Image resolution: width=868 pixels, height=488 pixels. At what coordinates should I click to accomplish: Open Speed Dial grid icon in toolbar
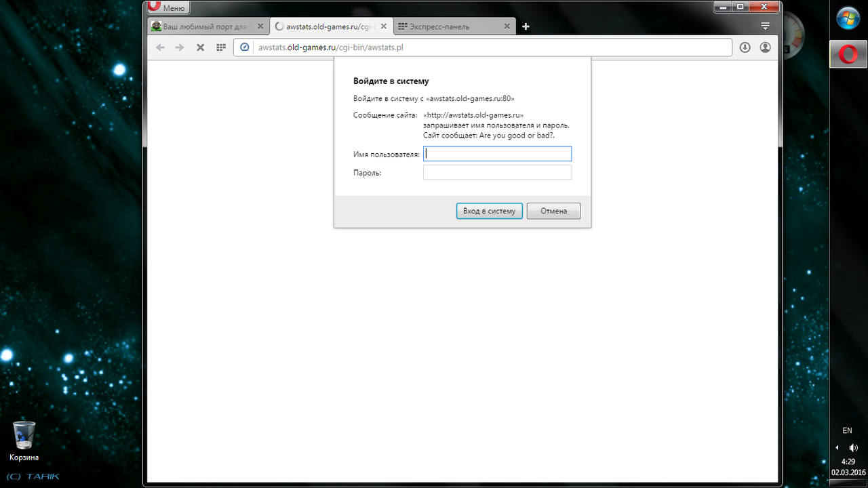pyautogui.click(x=220, y=47)
